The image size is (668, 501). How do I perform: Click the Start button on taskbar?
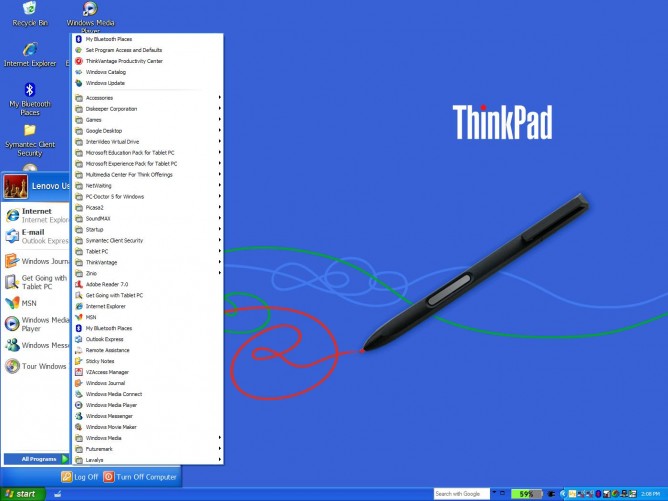click(21, 494)
